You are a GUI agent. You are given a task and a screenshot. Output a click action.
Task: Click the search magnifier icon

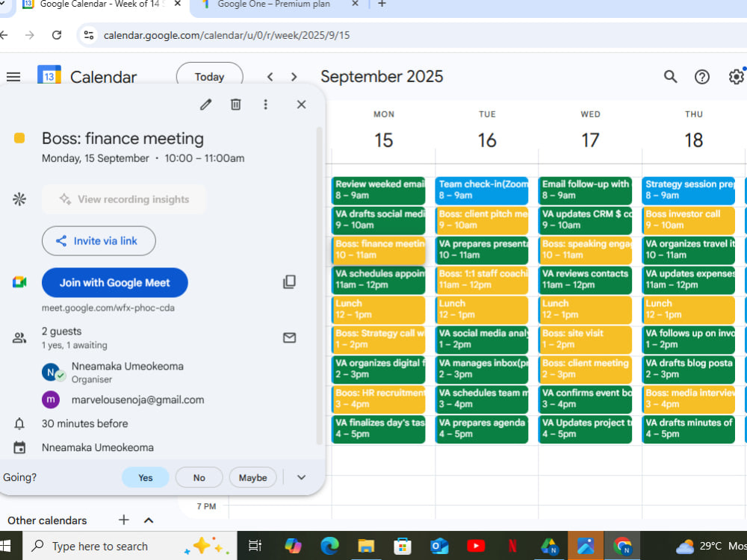(x=670, y=77)
